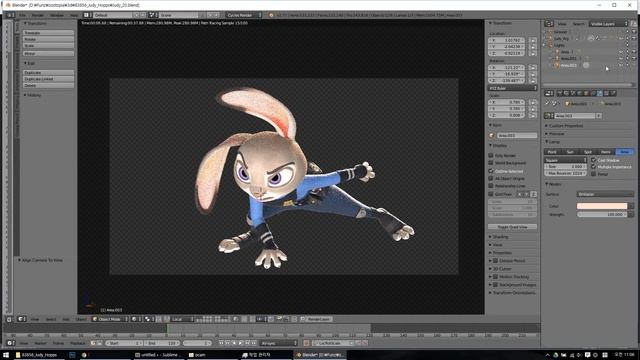Select the Area lamp type tab
Viewport: 640px width, 360px height.
624,152
